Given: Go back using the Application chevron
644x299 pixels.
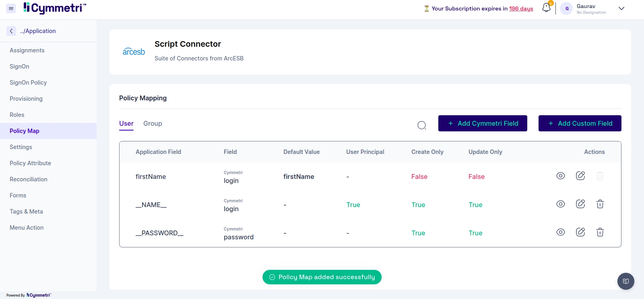Looking at the screenshot, I should coord(11,31).
